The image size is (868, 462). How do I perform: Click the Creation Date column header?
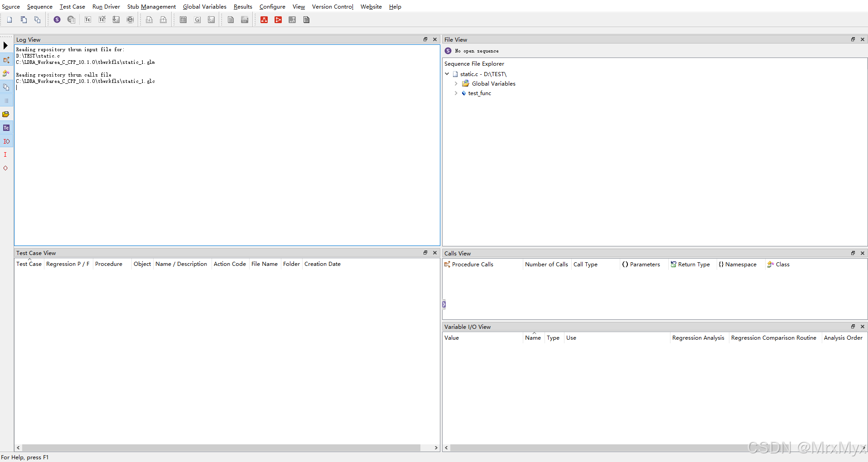(x=322, y=264)
